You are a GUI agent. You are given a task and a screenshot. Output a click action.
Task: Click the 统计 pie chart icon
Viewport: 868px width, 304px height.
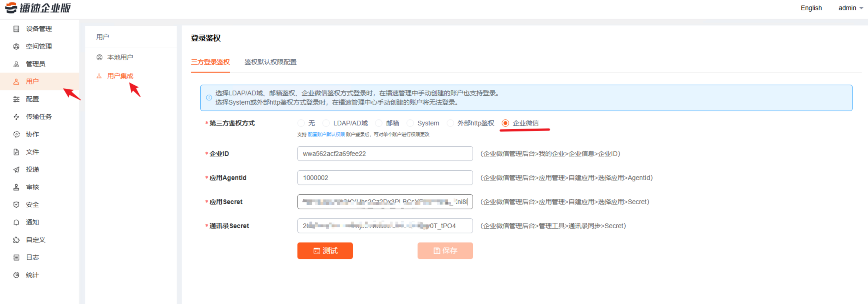coord(16,275)
